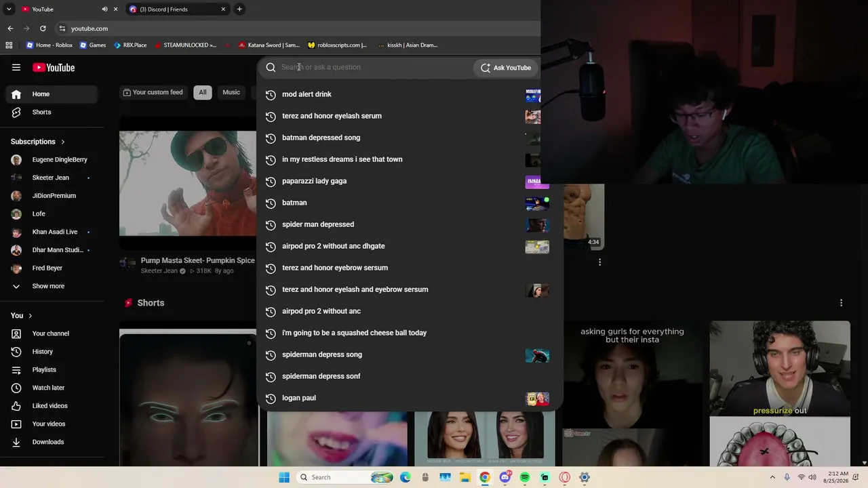The height and width of the screenshot is (488, 868).
Task: Open Home - Roblox bookmark
Action: [x=49, y=45]
